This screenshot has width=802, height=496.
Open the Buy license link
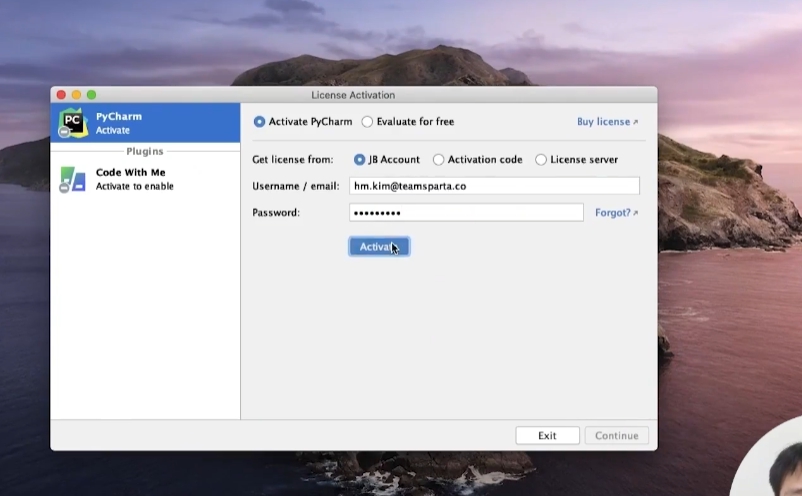click(607, 122)
